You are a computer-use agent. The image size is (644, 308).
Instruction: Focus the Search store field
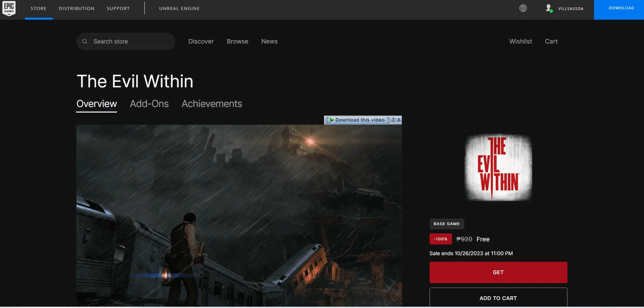[126, 41]
